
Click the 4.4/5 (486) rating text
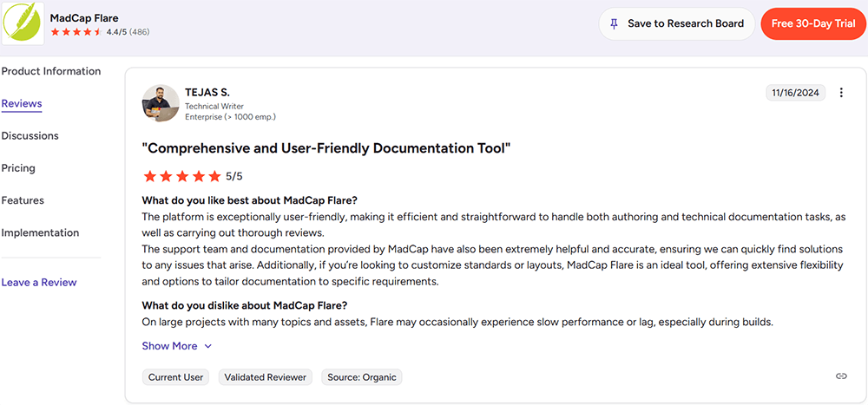(128, 32)
